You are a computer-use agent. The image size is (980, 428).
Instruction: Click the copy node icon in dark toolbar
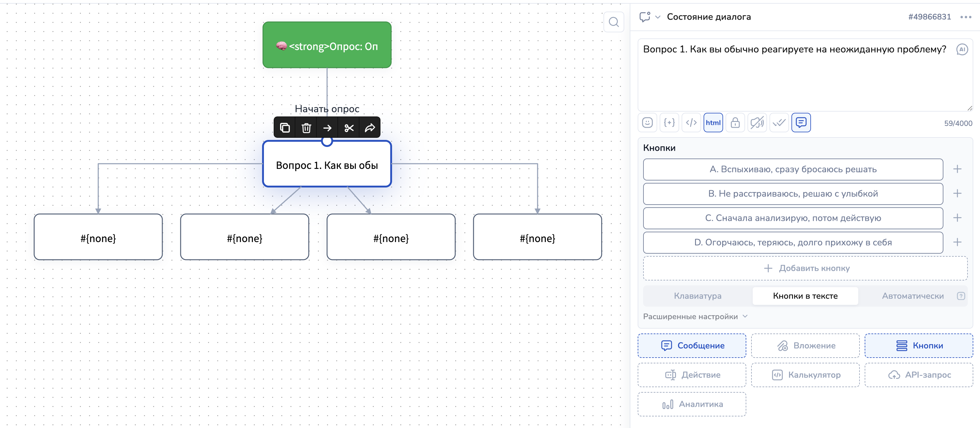tap(285, 128)
